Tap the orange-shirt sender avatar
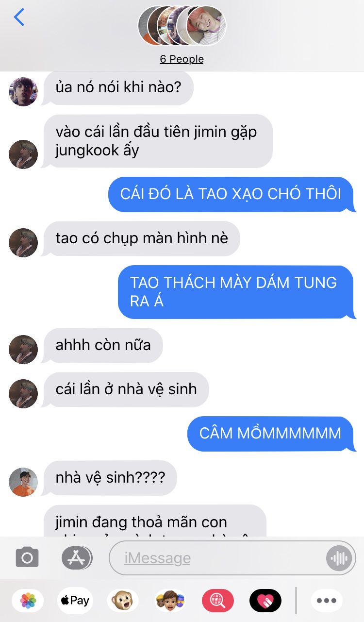This screenshot has height=622, width=364. click(23, 482)
